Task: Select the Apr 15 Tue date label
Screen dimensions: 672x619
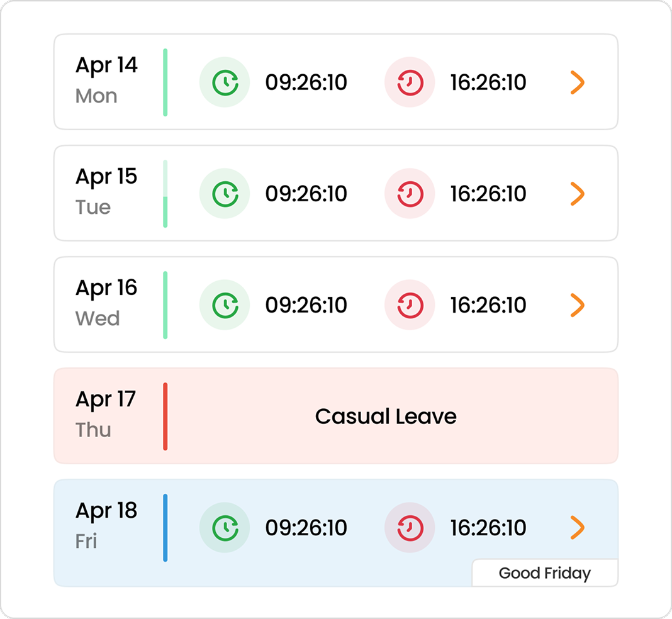Action: tap(106, 191)
